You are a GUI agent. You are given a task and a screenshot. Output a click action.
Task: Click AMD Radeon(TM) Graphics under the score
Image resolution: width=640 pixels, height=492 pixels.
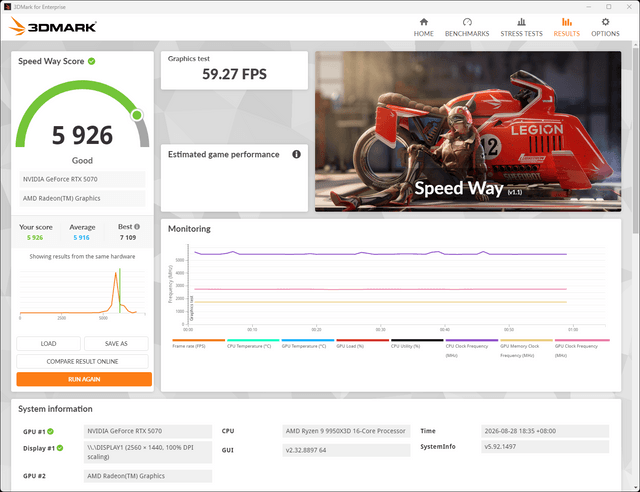82,198
